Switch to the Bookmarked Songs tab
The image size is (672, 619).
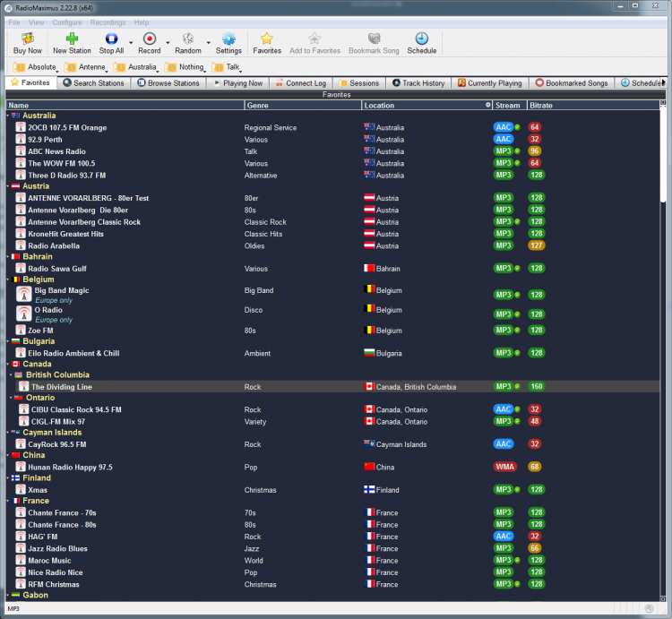pyautogui.click(x=572, y=83)
